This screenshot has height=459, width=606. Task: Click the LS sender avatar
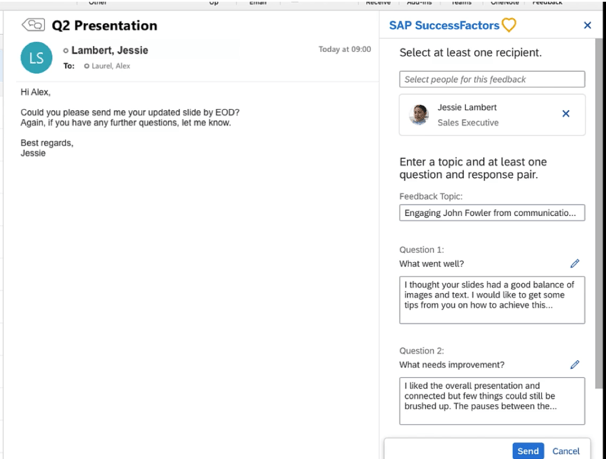pos(36,58)
